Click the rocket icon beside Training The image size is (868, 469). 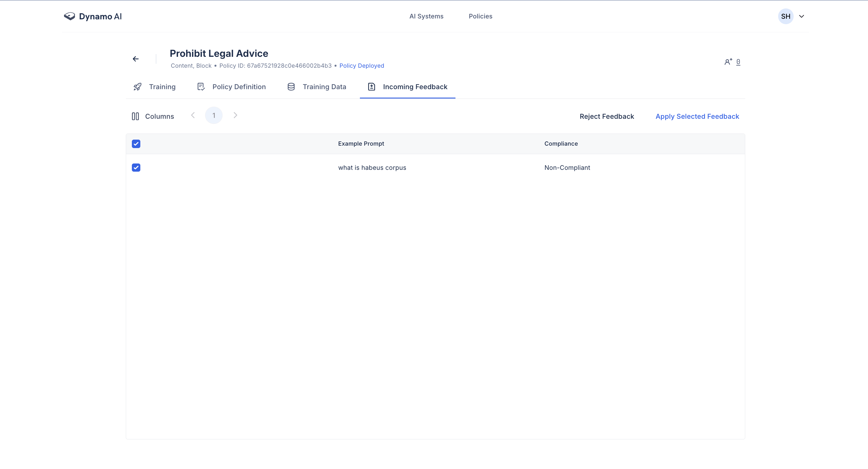138,87
